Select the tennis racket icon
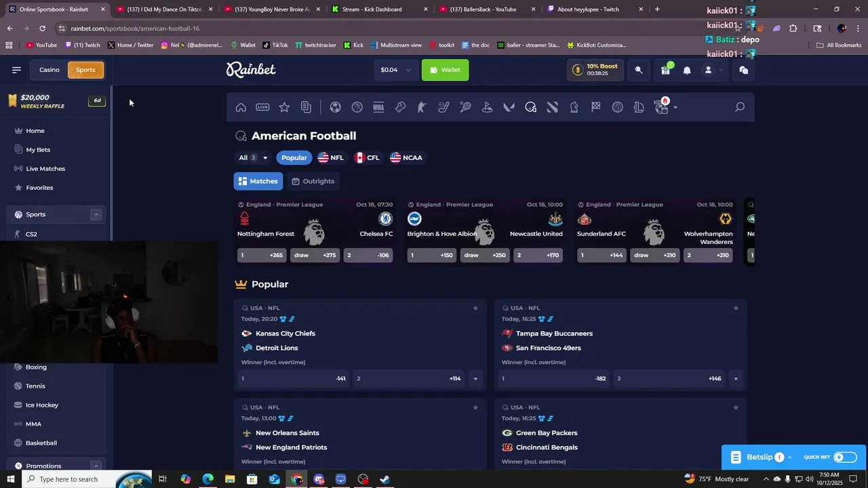 pyautogui.click(x=465, y=107)
